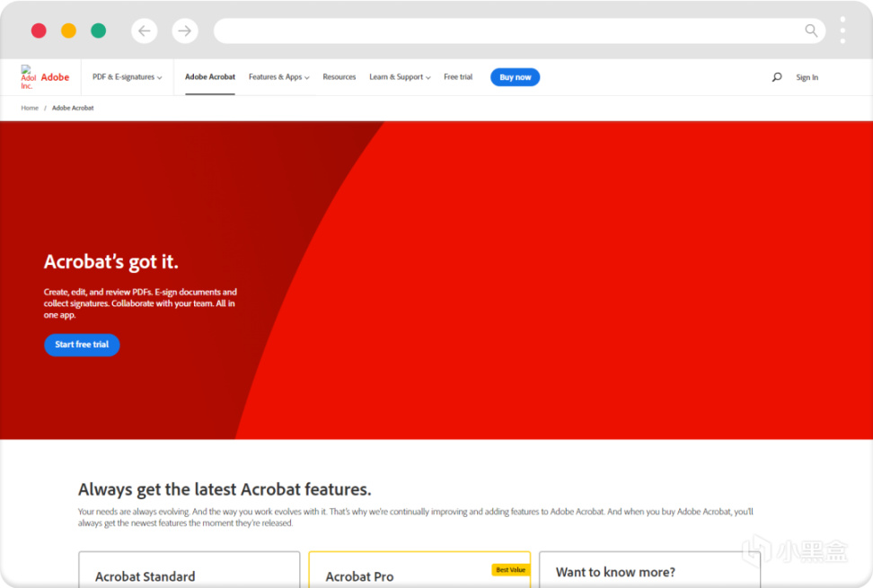
Task: Click the Buy now button
Action: coord(515,77)
